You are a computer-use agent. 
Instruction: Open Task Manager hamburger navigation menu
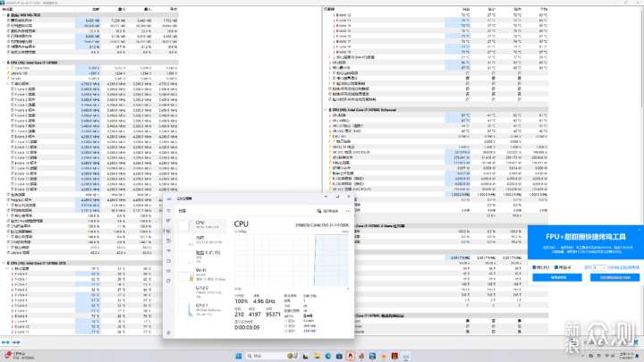pos(168,211)
